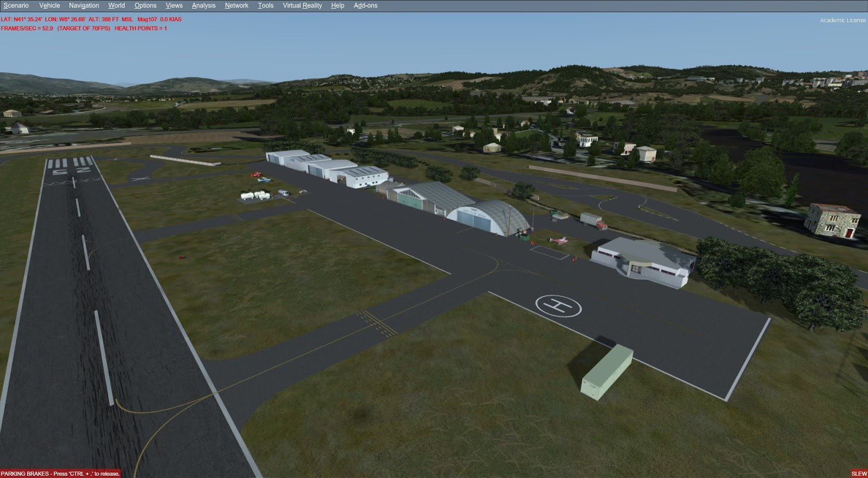868x478 pixels.
Task: Open the Network menu
Action: [x=237, y=5]
